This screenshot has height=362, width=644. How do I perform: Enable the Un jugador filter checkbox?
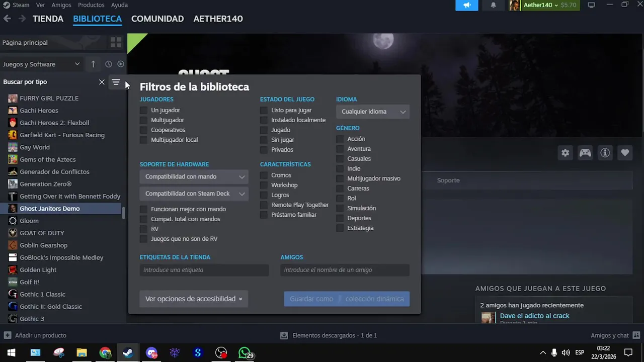click(143, 110)
